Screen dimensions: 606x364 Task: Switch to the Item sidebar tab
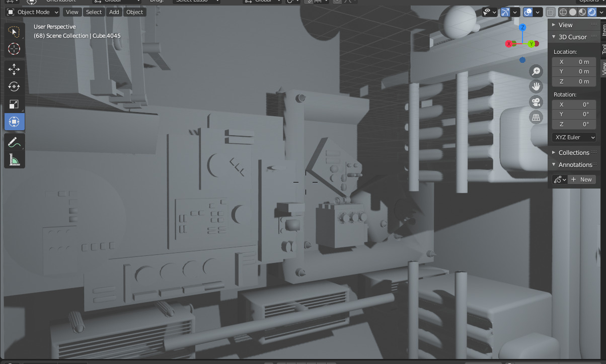(x=603, y=30)
